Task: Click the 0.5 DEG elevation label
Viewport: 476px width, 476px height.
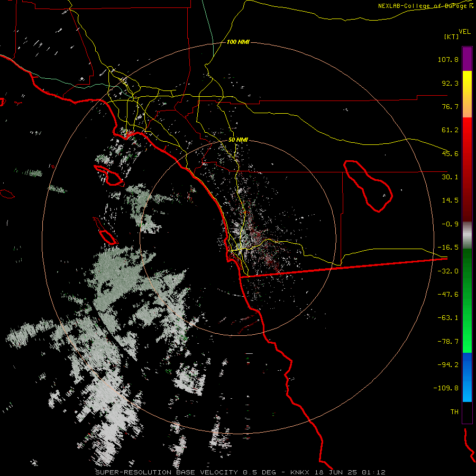Action: [259, 472]
